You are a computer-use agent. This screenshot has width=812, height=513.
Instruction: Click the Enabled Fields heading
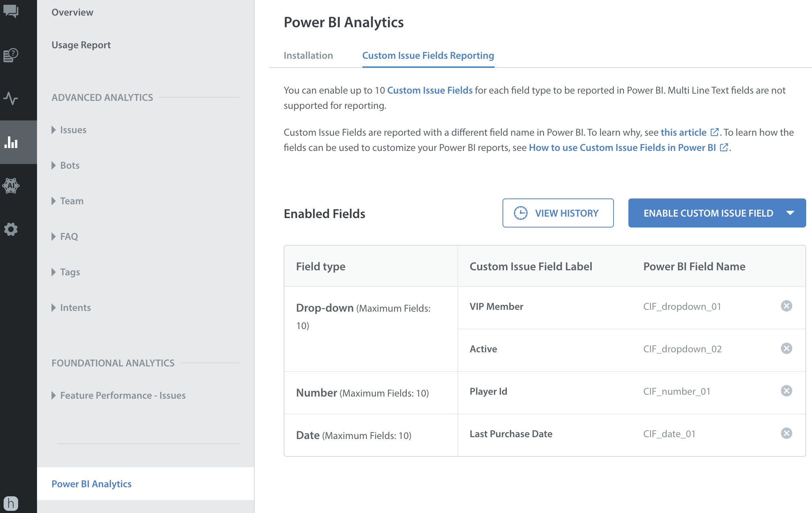pyautogui.click(x=324, y=214)
